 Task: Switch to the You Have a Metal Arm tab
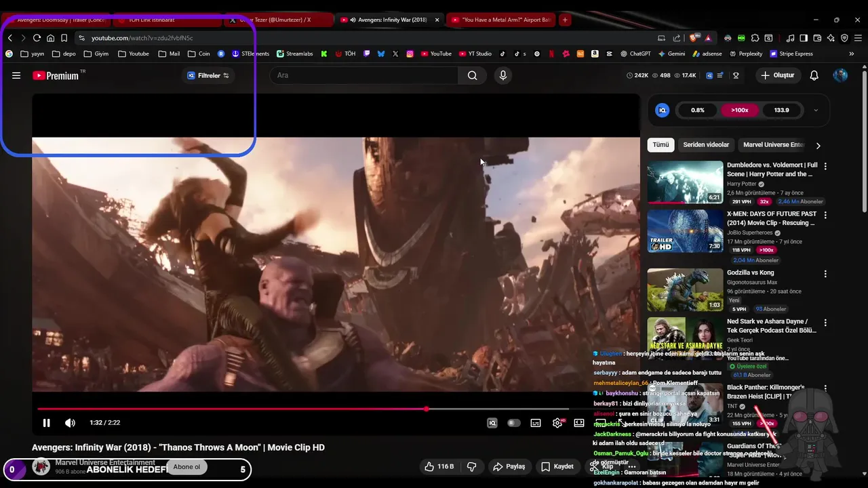click(x=500, y=20)
